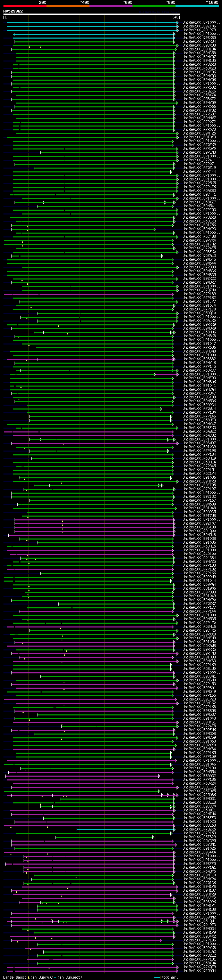Image resolution: width=222 pixels, height=980 pixels.
Task: Open hit UniRef100_B9SSB2
Action: click(x=199, y=359)
